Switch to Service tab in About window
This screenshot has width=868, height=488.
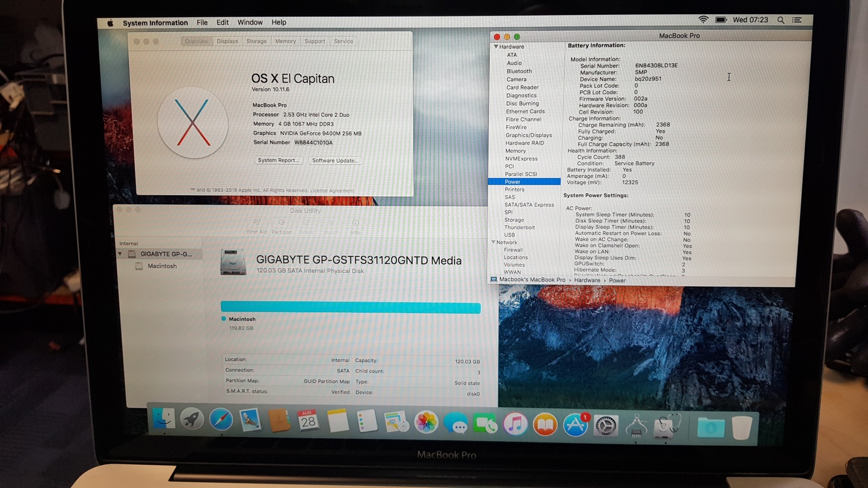tap(343, 41)
